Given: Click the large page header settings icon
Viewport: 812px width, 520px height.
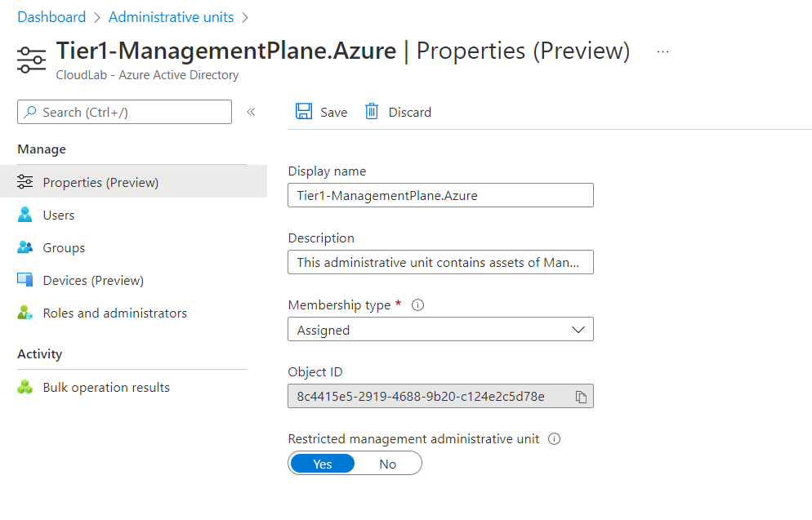Looking at the screenshot, I should [32, 60].
